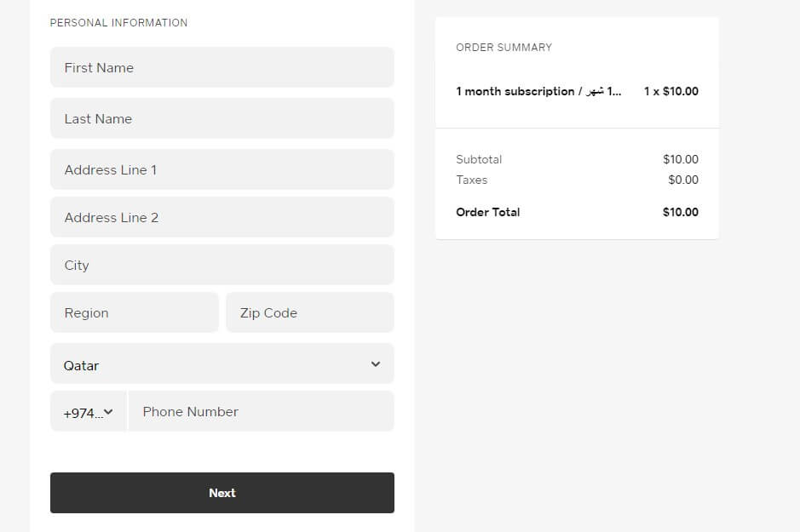Open the Qatar country dropdown

coord(222,363)
